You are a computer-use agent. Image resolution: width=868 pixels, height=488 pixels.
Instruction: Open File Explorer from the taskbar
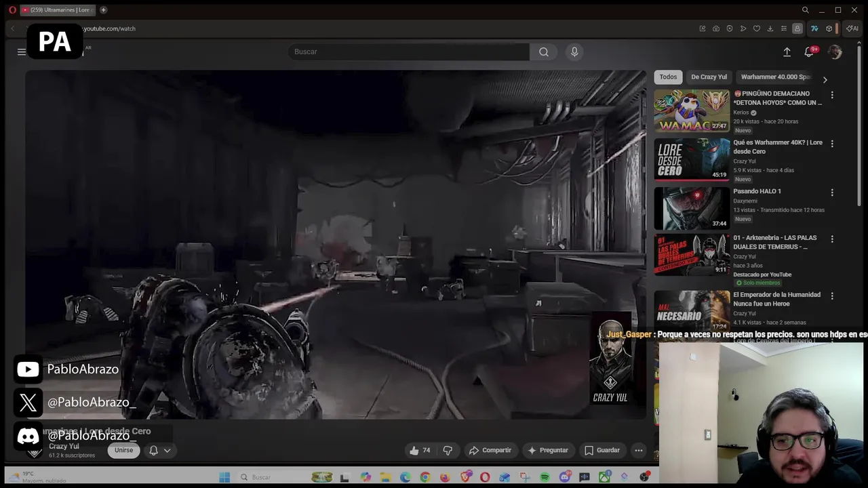point(386,477)
